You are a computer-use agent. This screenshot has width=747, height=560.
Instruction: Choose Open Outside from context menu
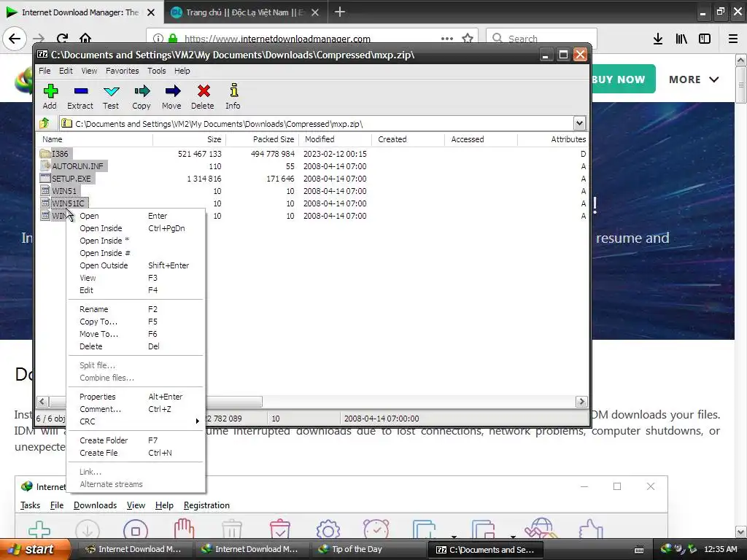point(136,265)
